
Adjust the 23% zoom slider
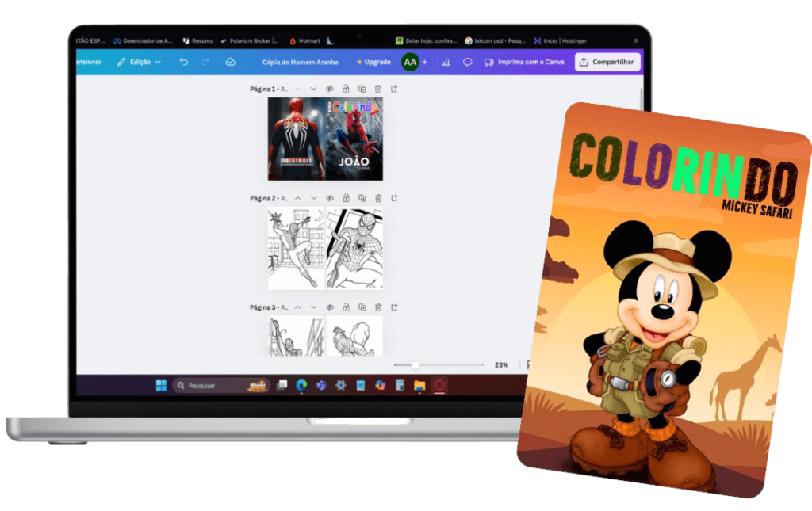[x=416, y=365]
